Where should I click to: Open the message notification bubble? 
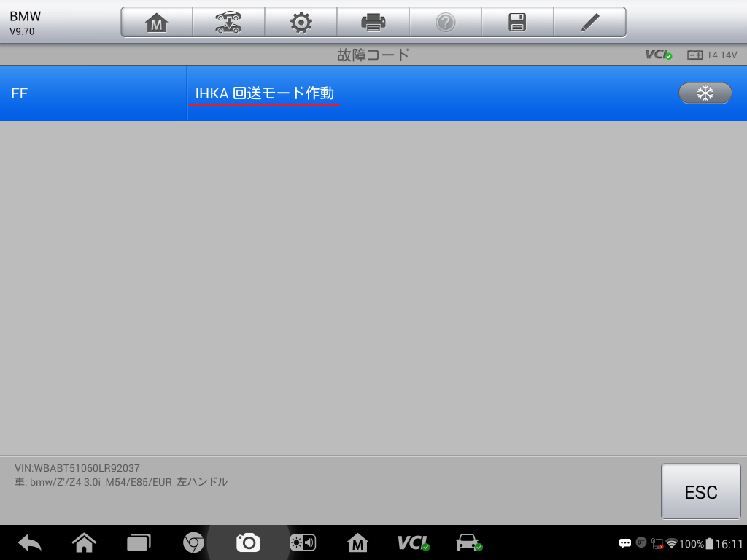click(625, 543)
